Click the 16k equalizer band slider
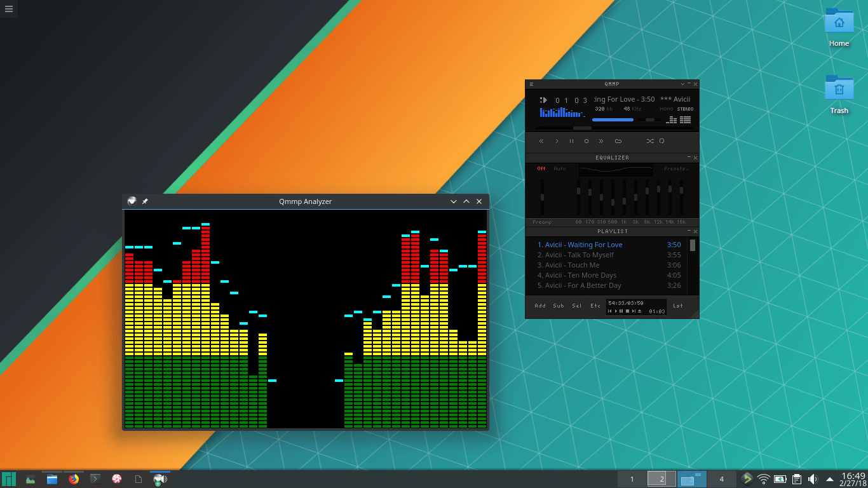Image resolution: width=868 pixels, height=488 pixels. point(681,197)
